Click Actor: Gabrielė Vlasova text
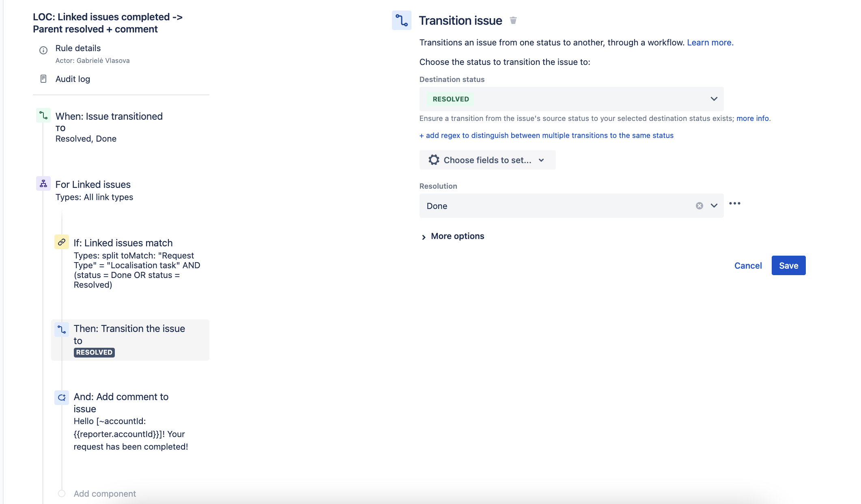The width and height of the screenshot is (861, 504). (93, 60)
